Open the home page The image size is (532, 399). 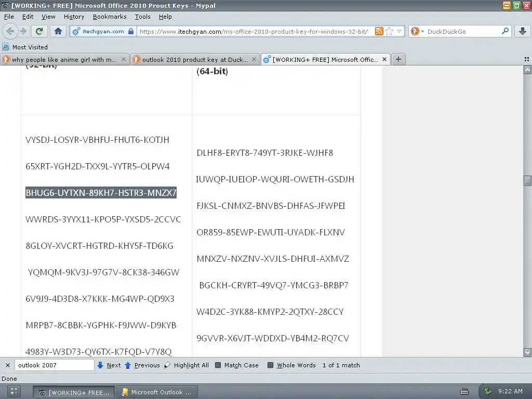tap(58, 31)
